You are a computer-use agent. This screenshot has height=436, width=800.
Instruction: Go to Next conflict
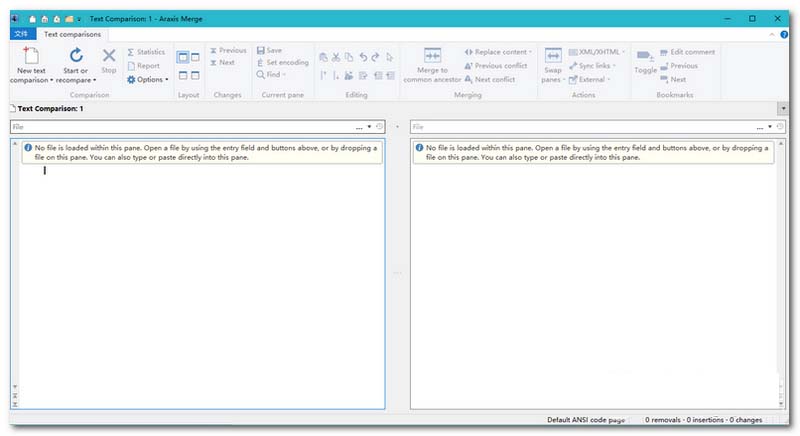[489, 80]
